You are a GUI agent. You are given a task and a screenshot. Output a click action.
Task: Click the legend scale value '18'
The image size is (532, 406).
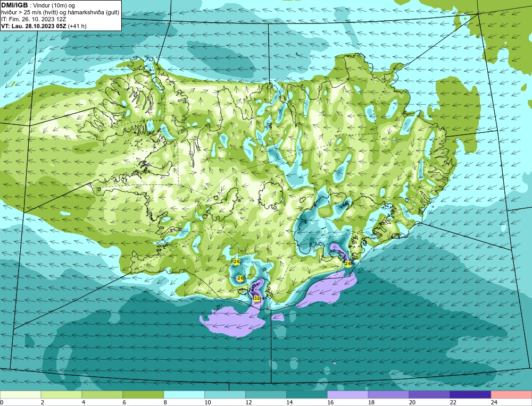coord(371,403)
